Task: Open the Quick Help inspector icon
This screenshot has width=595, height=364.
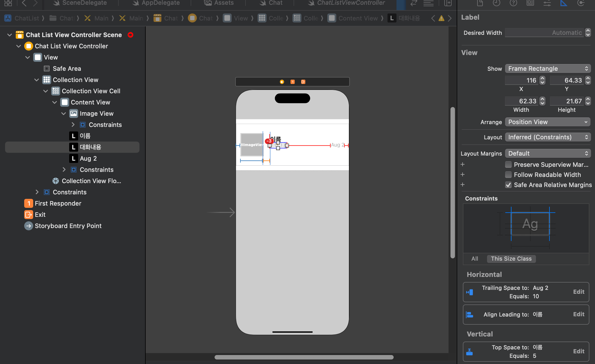Action: [x=513, y=3]
